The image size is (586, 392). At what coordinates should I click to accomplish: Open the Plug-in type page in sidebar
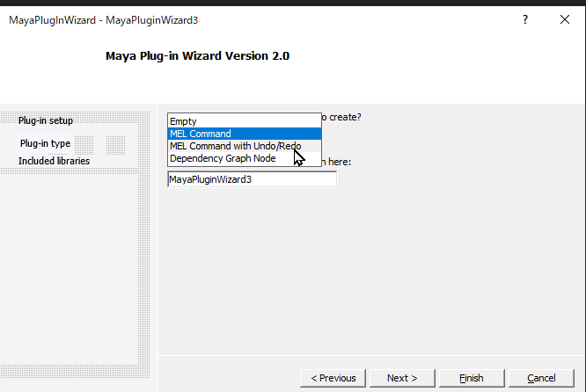coord(45,143)
